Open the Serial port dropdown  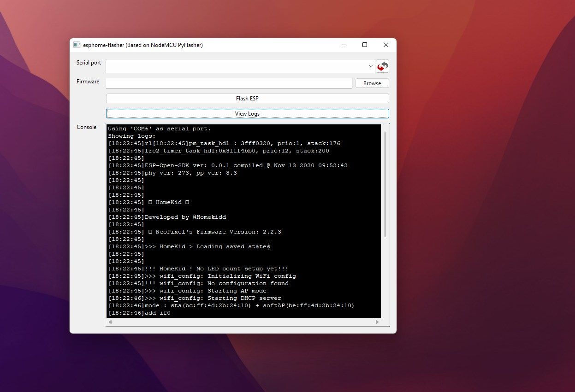(x=240, y=66)
